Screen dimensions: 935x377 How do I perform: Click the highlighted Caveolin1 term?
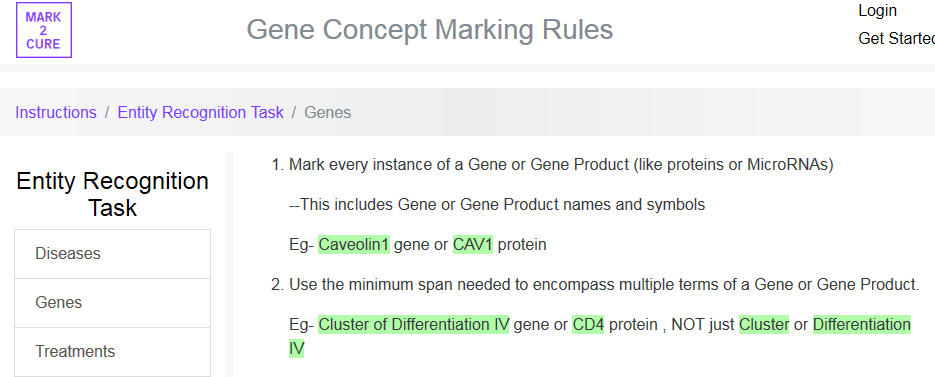point(354,245)
